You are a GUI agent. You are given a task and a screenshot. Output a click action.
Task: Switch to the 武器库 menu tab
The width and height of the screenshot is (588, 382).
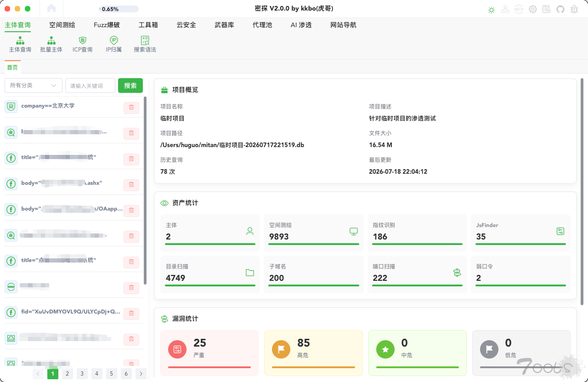pyautogui.click(x=225, y=25)
